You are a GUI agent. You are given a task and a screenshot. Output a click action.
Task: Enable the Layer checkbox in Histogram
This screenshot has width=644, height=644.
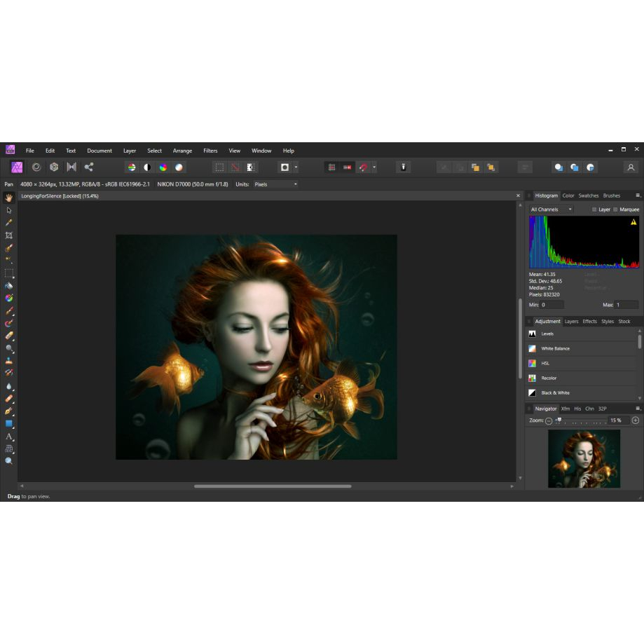[595, 210]
